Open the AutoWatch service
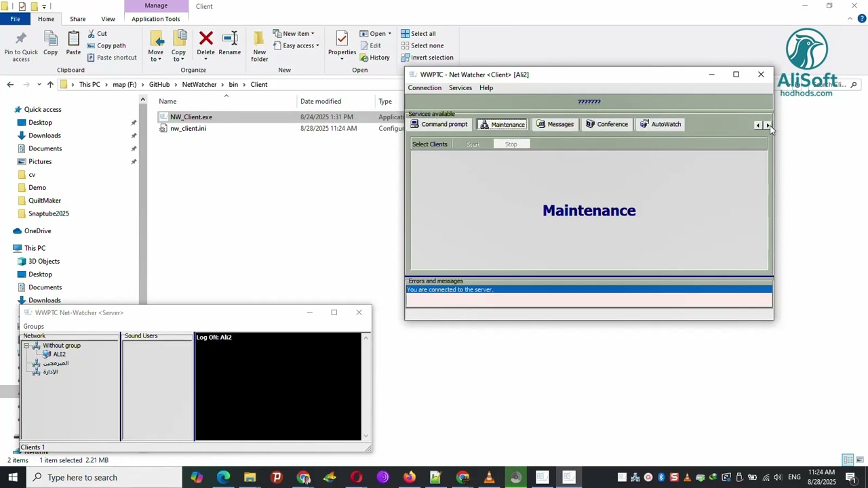This screenshot has width=868, height=488. pyautogui.click(x=660, y=124)
